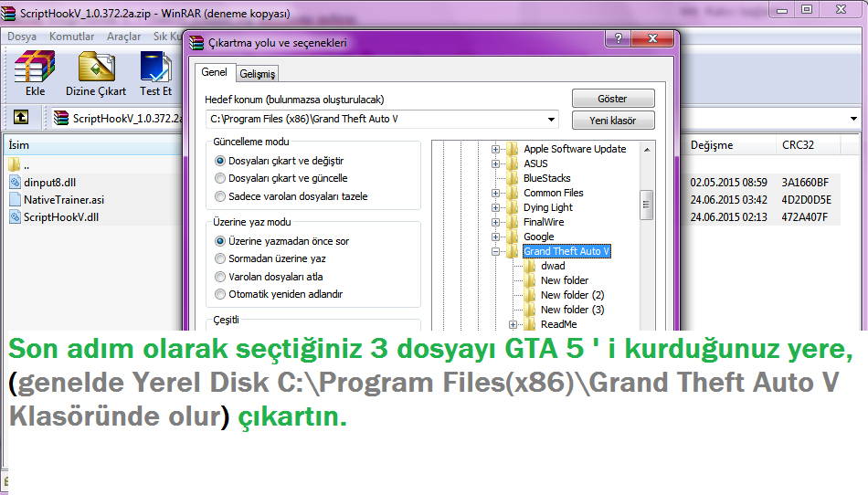Screen dimensions: 868x495
Task: Select highlighted 'Grand Theft Auto V' tree item
Action: pos(566,251)
